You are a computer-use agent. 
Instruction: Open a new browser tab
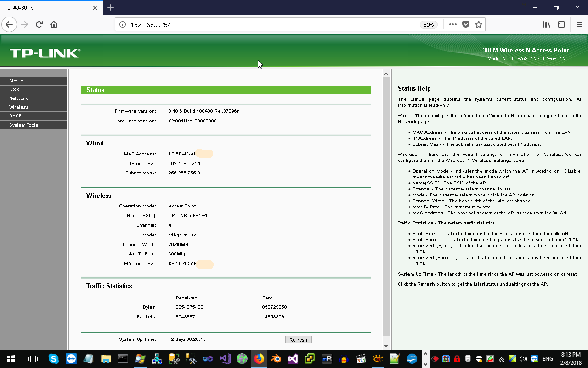[x=111, y=7]
